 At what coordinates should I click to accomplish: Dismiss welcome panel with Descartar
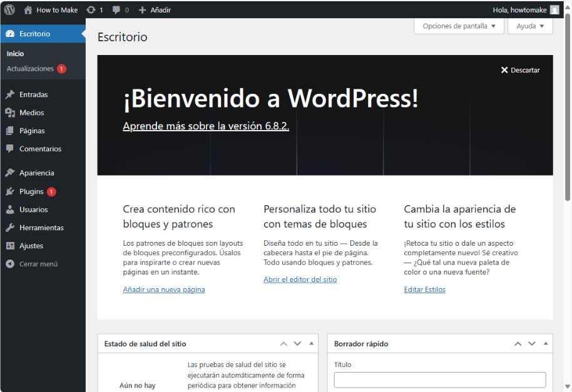pos(520,70)
